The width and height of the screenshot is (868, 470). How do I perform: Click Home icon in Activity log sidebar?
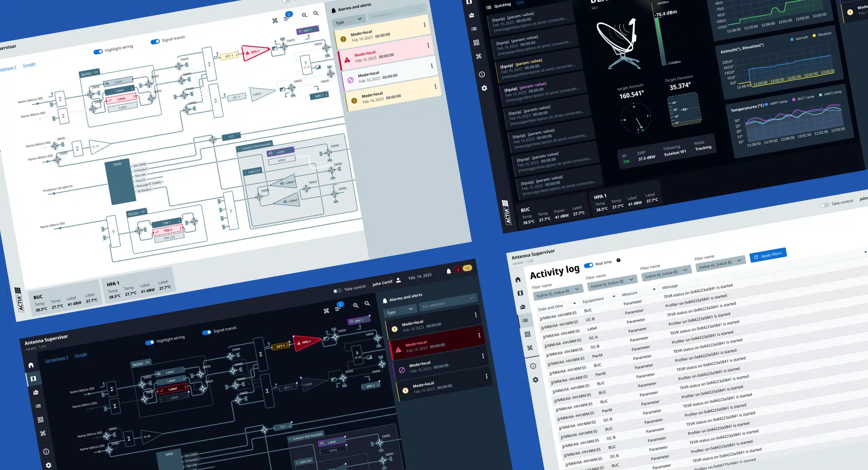pyautogui.click(x=518, y=279)
